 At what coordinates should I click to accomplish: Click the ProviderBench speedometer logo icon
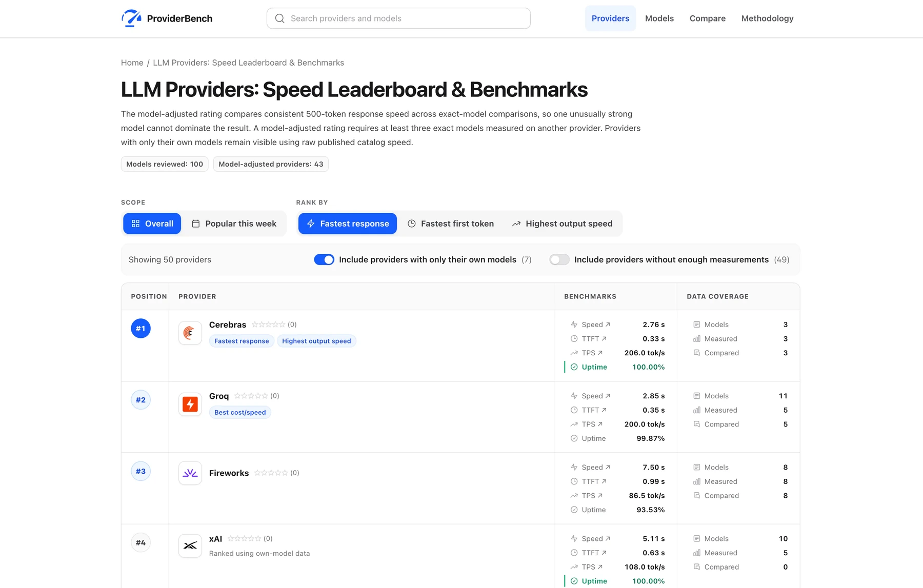pos(131,18)
